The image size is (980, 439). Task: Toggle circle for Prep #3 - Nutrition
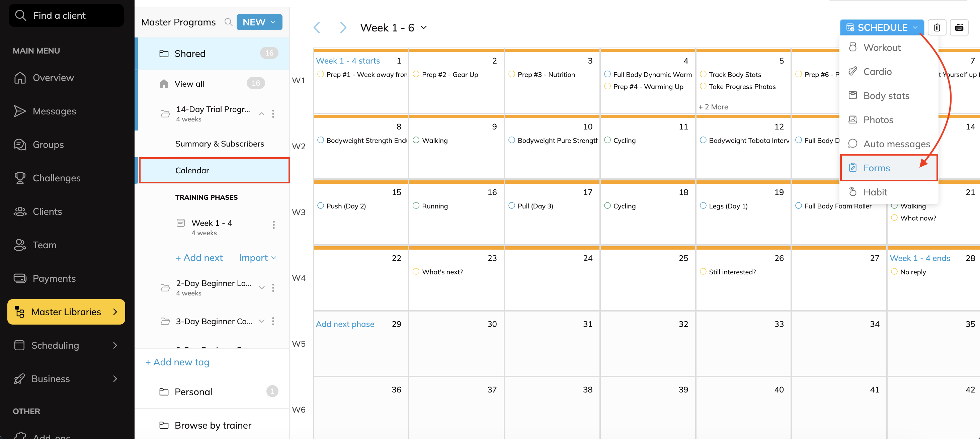click(512, 74)
